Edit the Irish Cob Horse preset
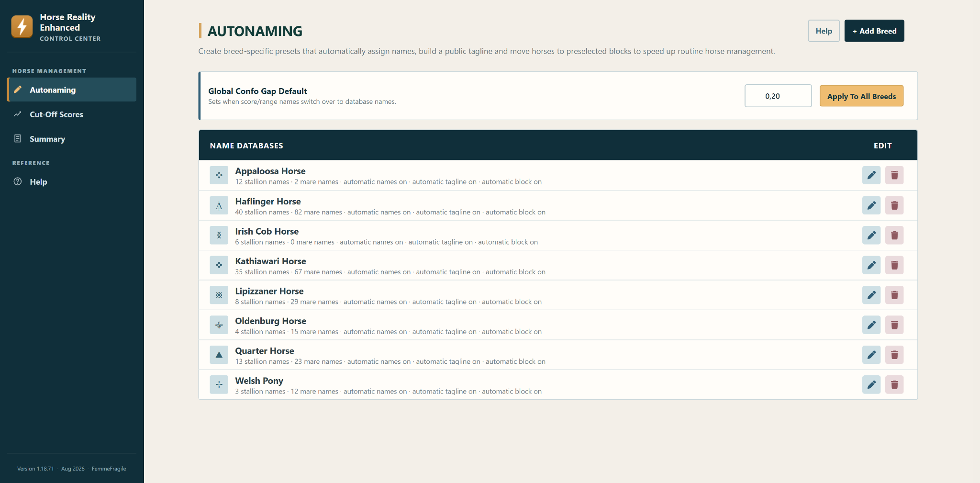The width and height of the screenshot is (980, 483). click(x=871, y=236)
